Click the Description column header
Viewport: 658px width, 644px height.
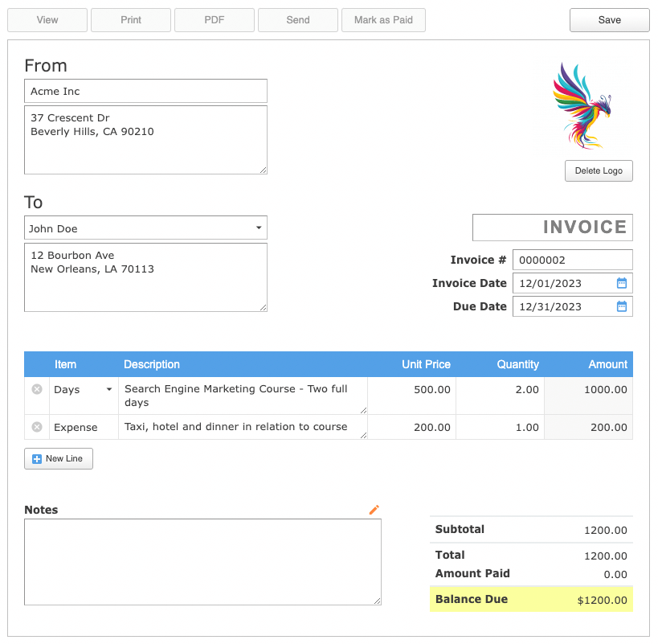[x=152, y=364]
